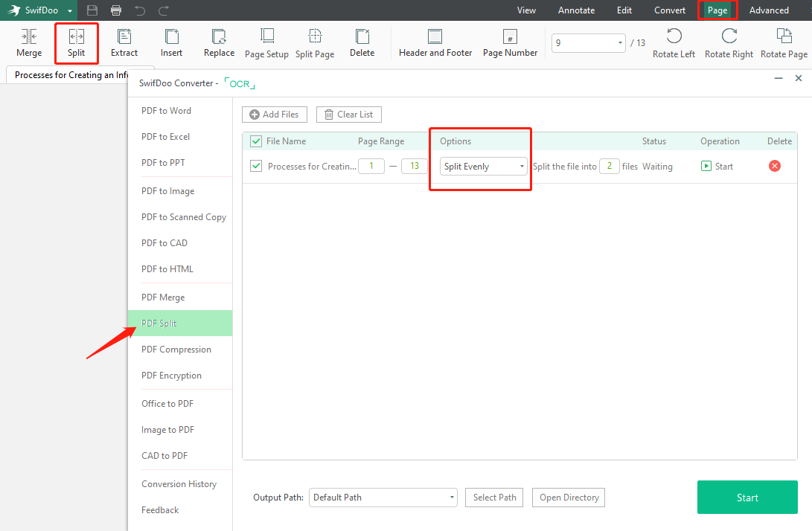Click the Merge pages tool

click(29, 43)
